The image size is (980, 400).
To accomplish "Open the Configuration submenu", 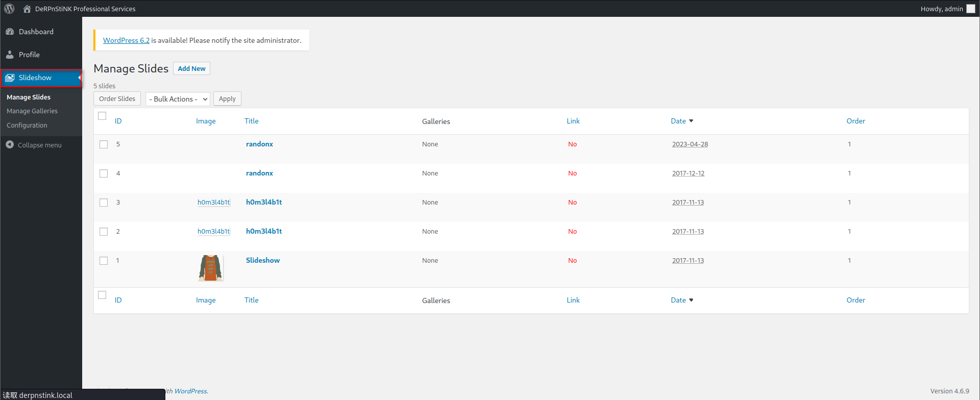I will point(27,125).
